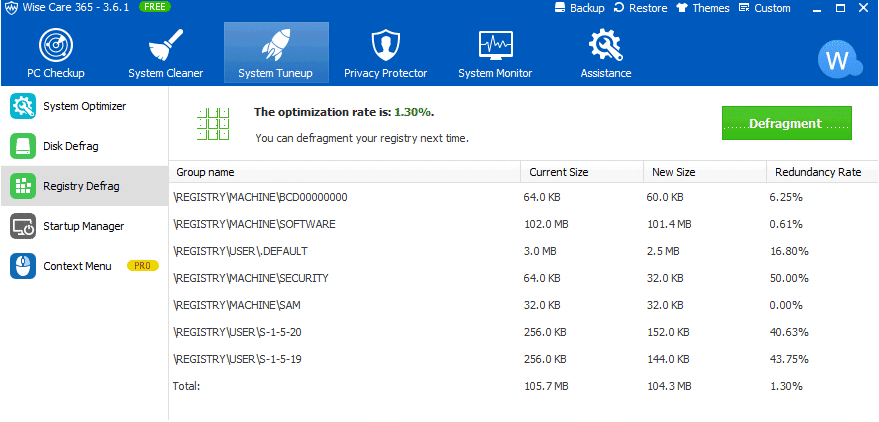Sort by Redundancy Rate column header
The image size is (879, 422).
[822, 172]
